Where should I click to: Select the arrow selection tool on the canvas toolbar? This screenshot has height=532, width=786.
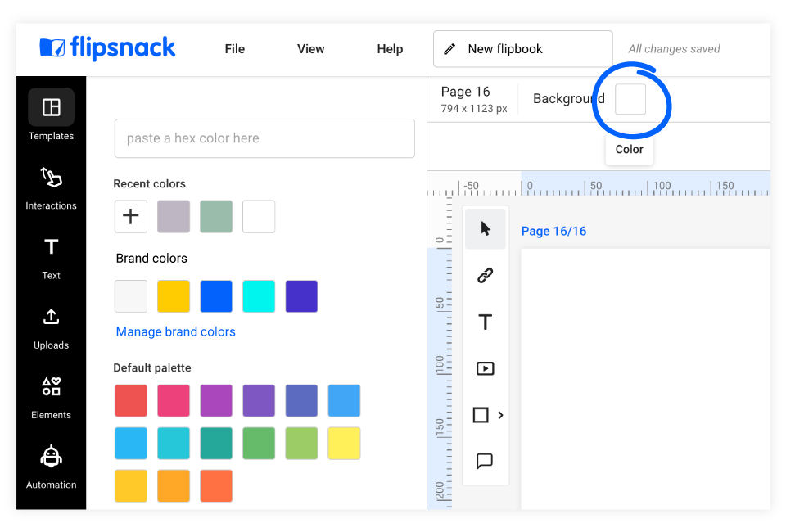(486, 229)
